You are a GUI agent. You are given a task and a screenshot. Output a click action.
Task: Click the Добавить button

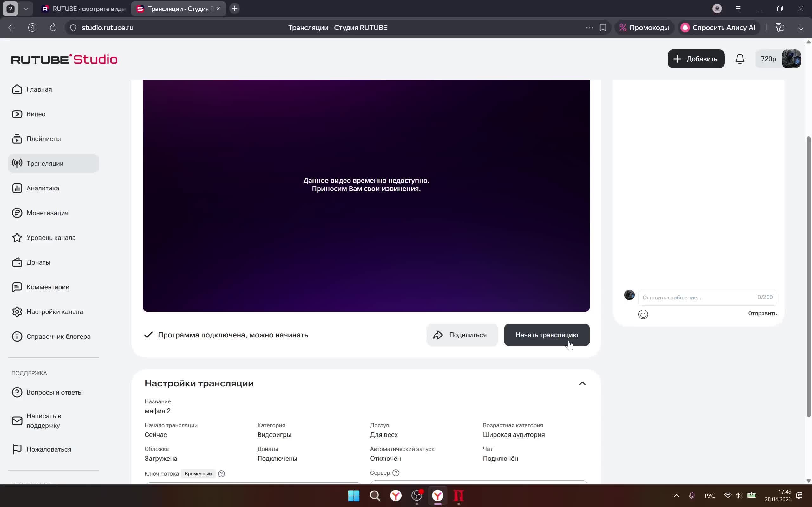click(x=696, y=59)
